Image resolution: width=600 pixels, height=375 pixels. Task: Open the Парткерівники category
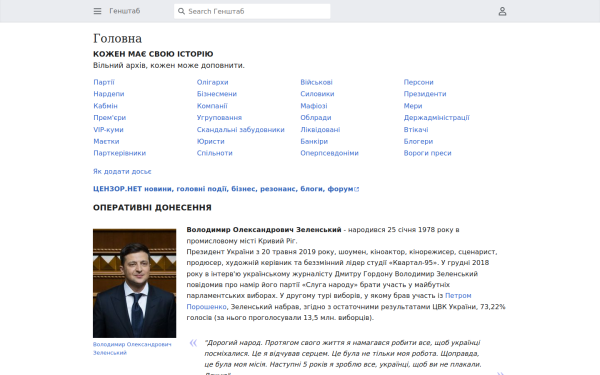click(119, 153)
